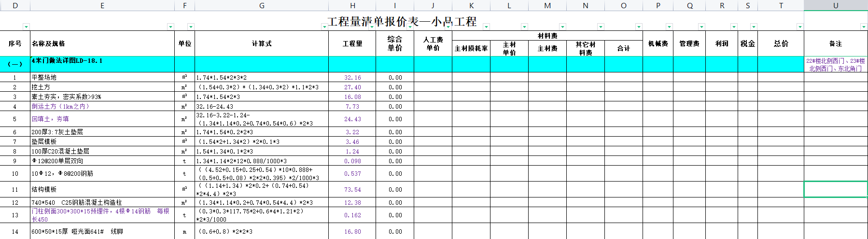Select the 主材损耗率 header cell
The image size is (868, 239).
(x=471, y=48)
